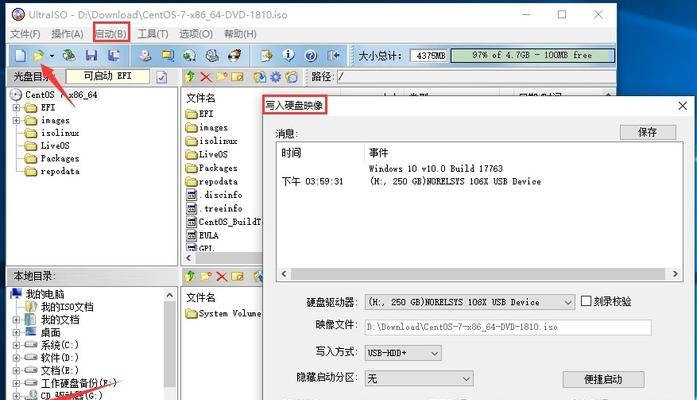Expand 系统(C:) drive node
This screenshot has width=697, height=400.
(16, 345)
